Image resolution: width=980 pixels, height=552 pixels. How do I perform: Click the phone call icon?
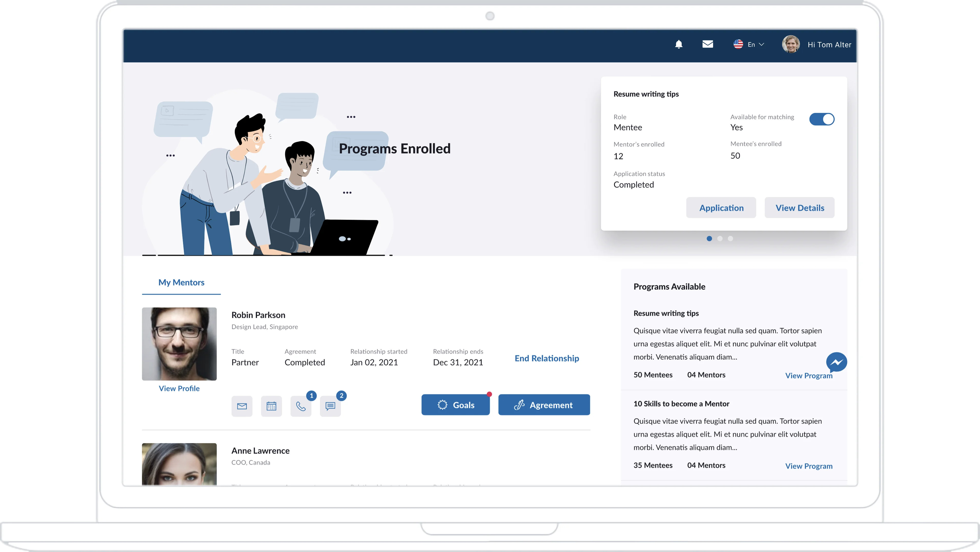(x=301, y=406)
